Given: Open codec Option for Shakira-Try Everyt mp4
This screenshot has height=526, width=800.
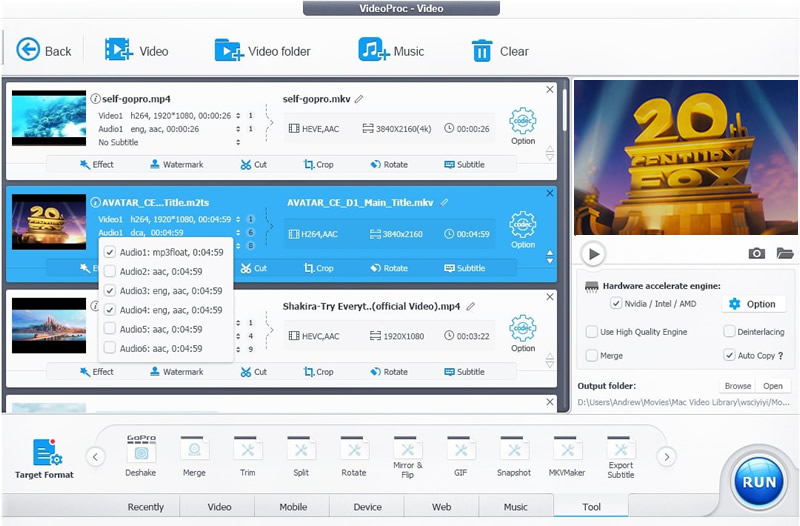Looking at the screenshot, I should point(522,333).
